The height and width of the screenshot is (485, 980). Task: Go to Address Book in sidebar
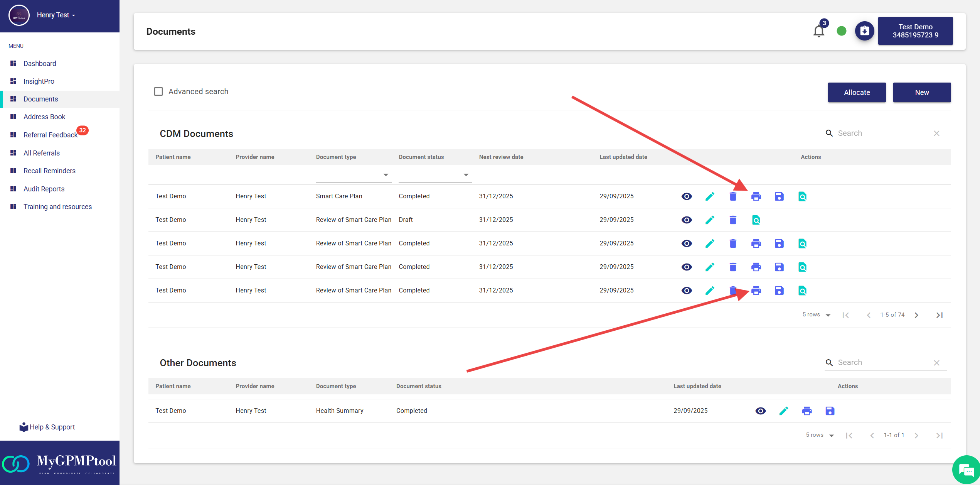44,117
